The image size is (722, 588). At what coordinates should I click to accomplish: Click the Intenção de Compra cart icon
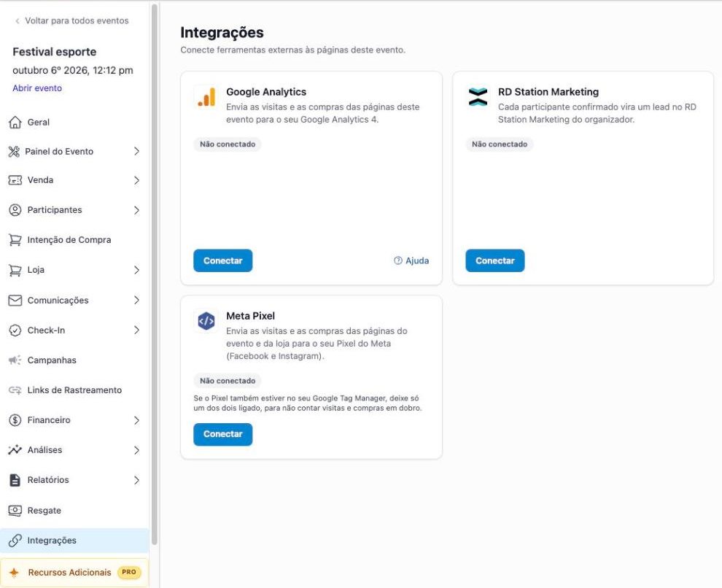(x=15, y=240)
